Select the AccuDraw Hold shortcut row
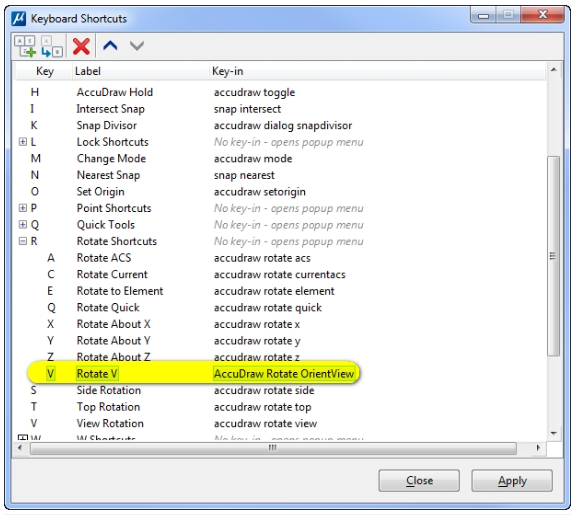582x517 pixels. [280, 92]
